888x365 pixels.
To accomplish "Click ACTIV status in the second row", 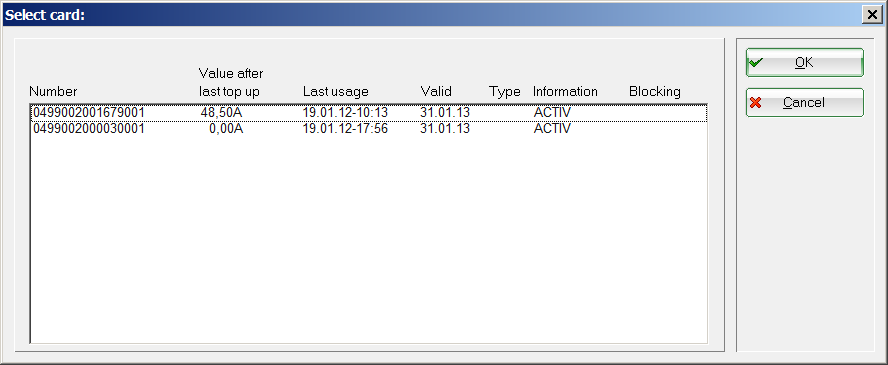I will click(552, 128).
